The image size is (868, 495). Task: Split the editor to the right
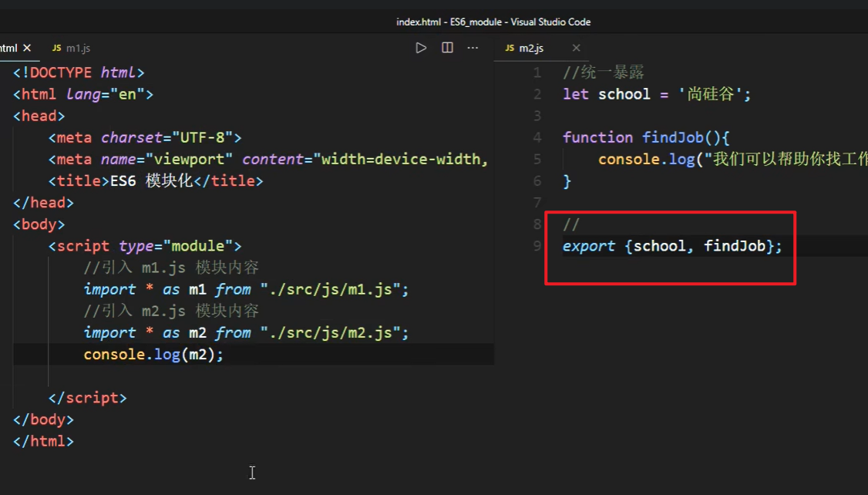pyautogui.click(x=447, y=48)
